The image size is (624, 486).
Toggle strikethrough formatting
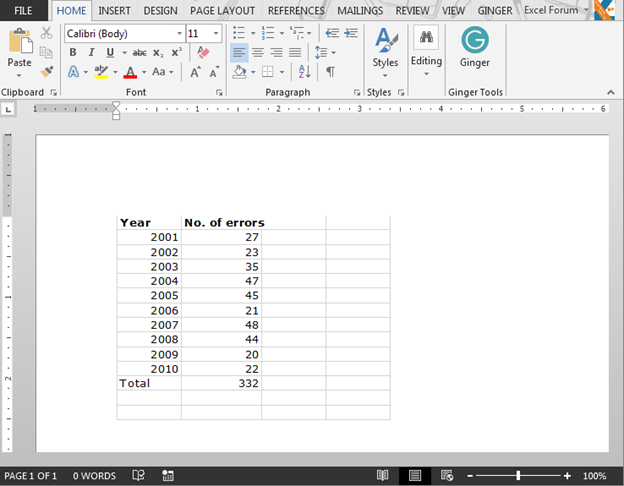coord(139,53)
